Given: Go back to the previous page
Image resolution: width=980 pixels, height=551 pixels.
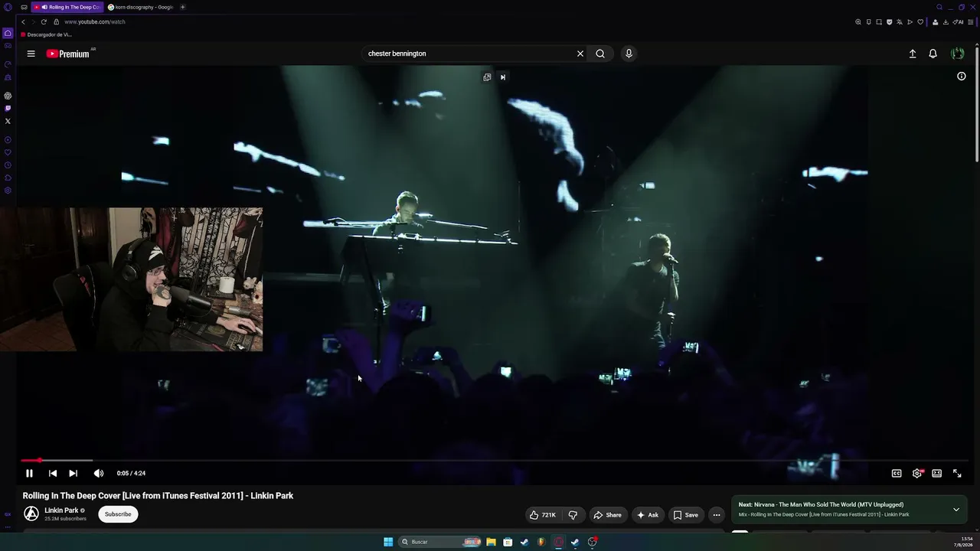Looking at the screenshot, I should [23, 21].
